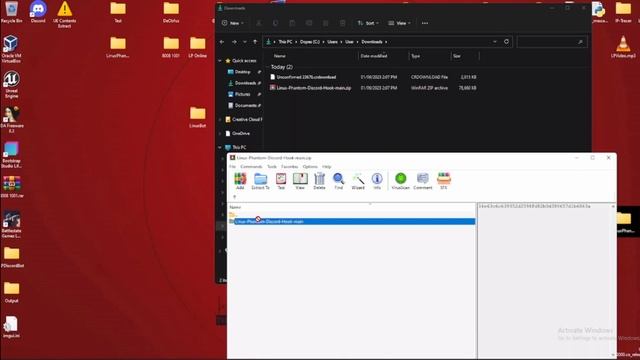Viewport: 640px width, 360px height.
Task: Click Users in Explorer breadcrumb path
Action: 332,42
